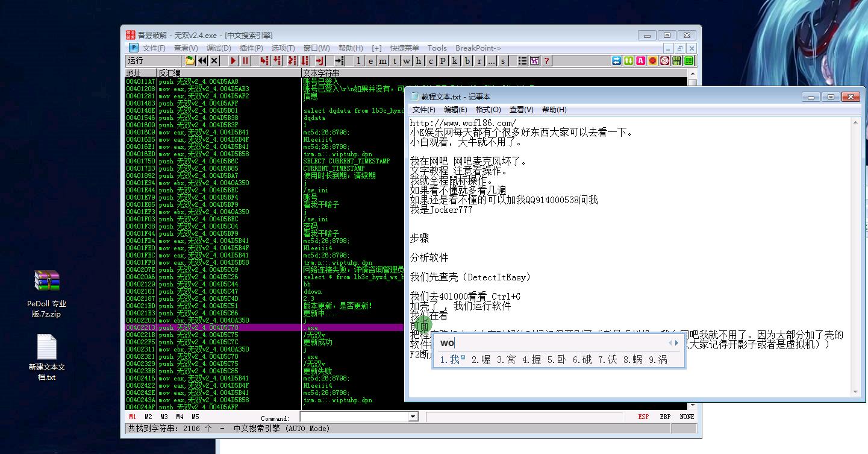Viewport: 868px width, 454px height.
Task: Show breakpoints with the 'b' toolbar button
Action: [467, 61]
